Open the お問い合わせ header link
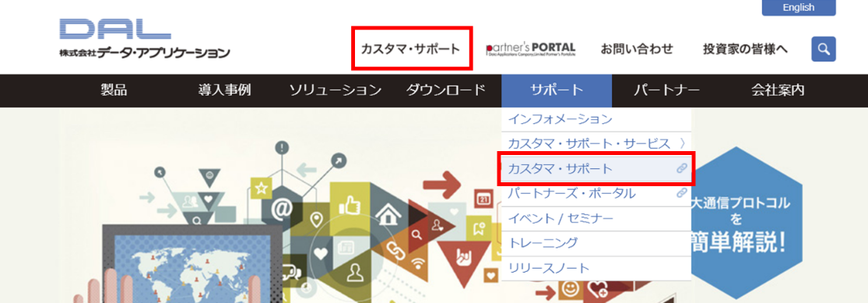This screenshot has width=868, height=303. 637,49
